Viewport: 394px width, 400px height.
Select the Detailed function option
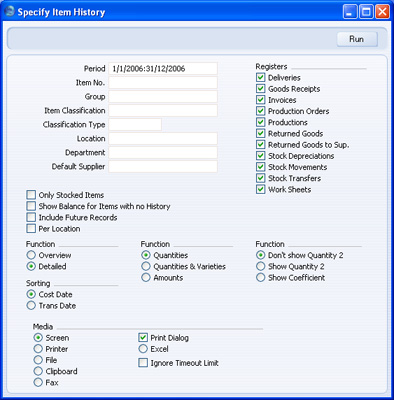pos(31,266)
